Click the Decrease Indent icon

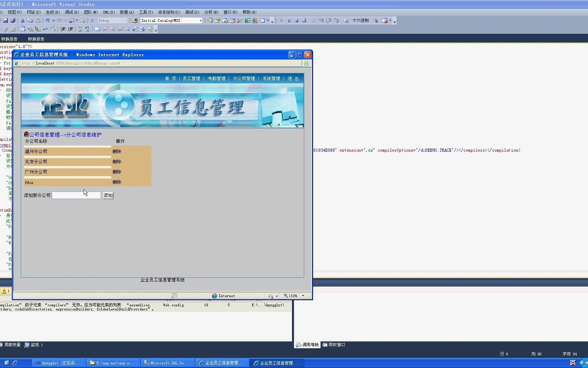[x=63, y=29]
